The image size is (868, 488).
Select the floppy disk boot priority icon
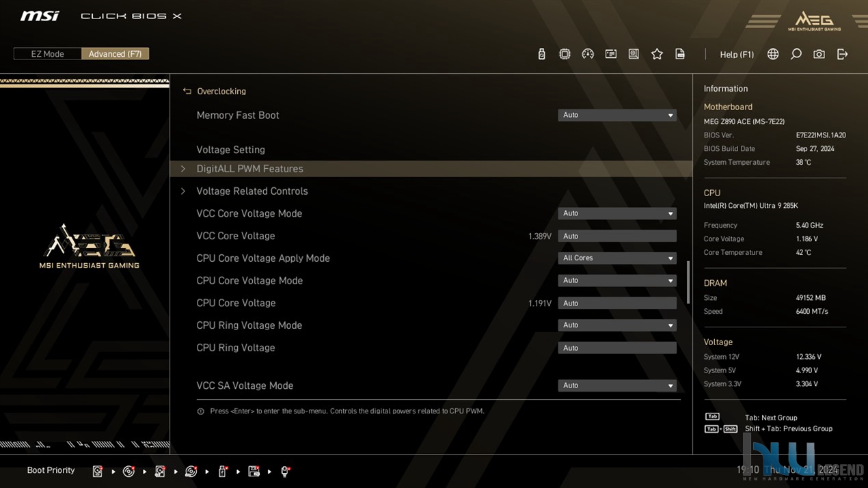(x=254, y=471)
